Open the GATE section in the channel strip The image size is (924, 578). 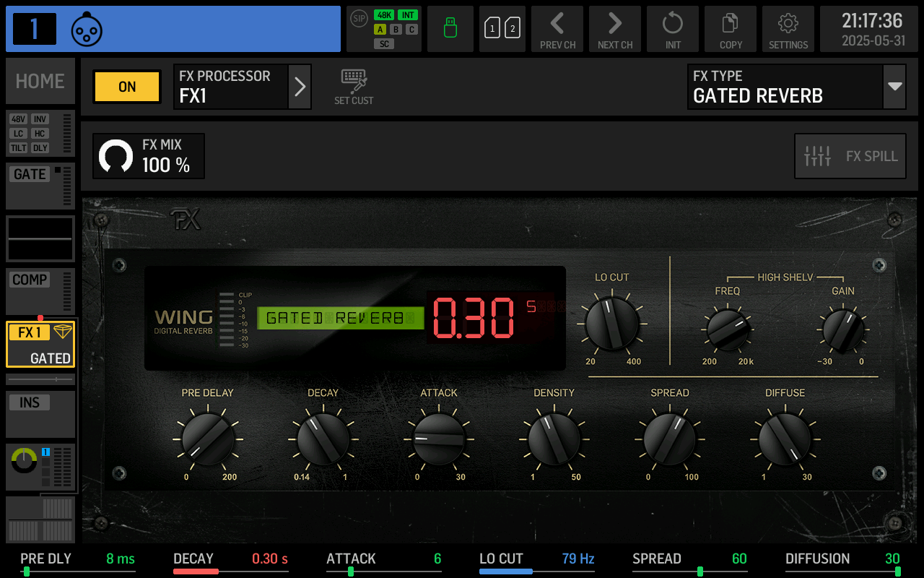tap(29, 173)
